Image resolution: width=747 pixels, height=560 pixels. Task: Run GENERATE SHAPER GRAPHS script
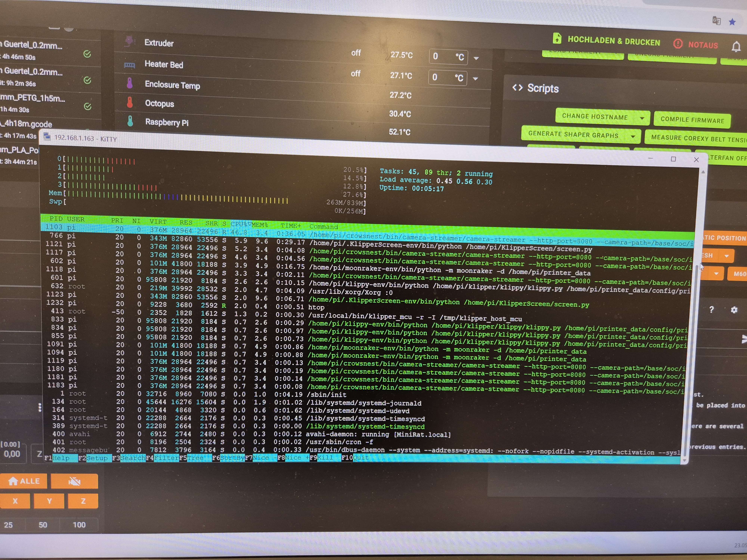tap(573, 134)
